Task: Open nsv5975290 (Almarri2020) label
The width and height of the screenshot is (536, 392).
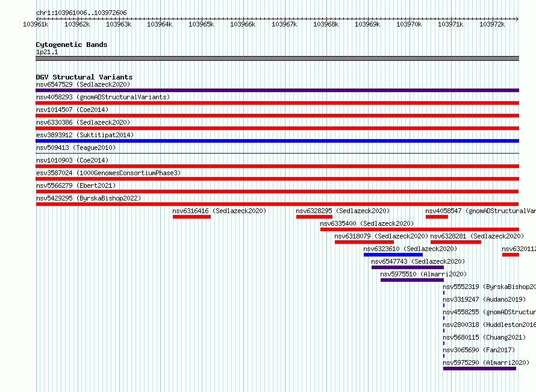Action: pos(486,362)
